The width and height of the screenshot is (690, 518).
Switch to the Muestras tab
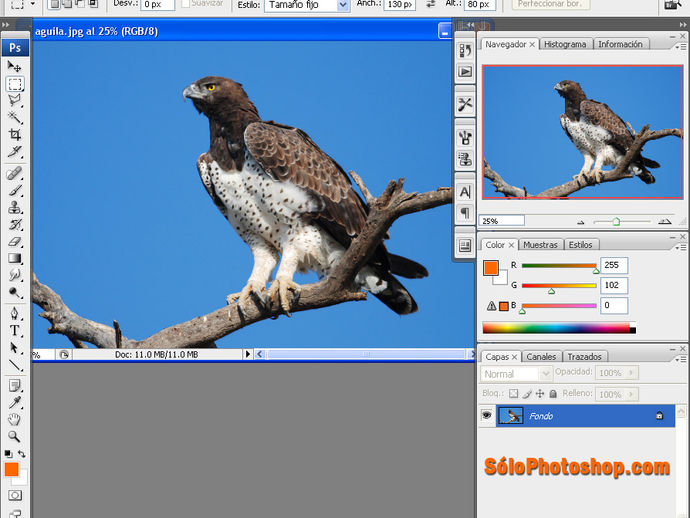pyautogui.click(x=540, y=245)
